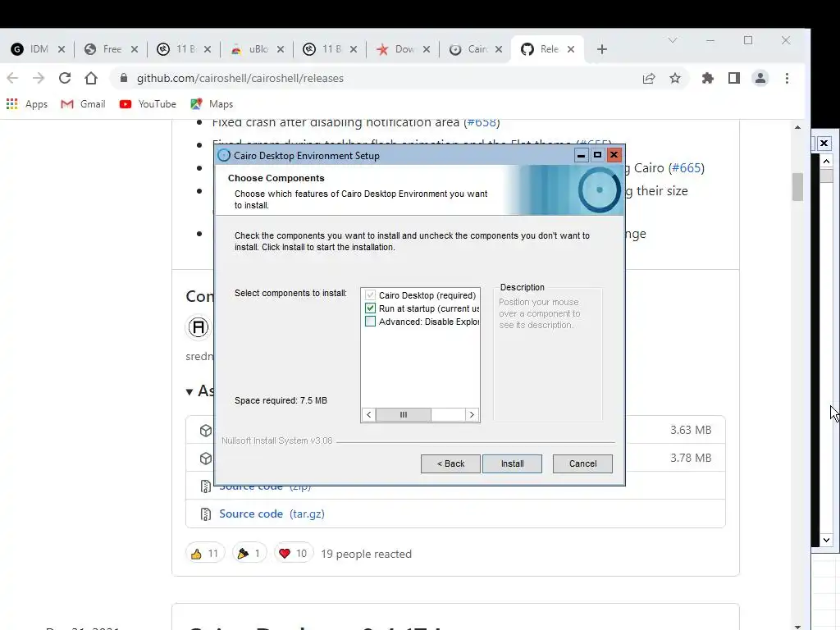Screen dimensions: 840x630
Task: Enable Advanced: Disable Explorer checkbox
Action: point(370,322)
